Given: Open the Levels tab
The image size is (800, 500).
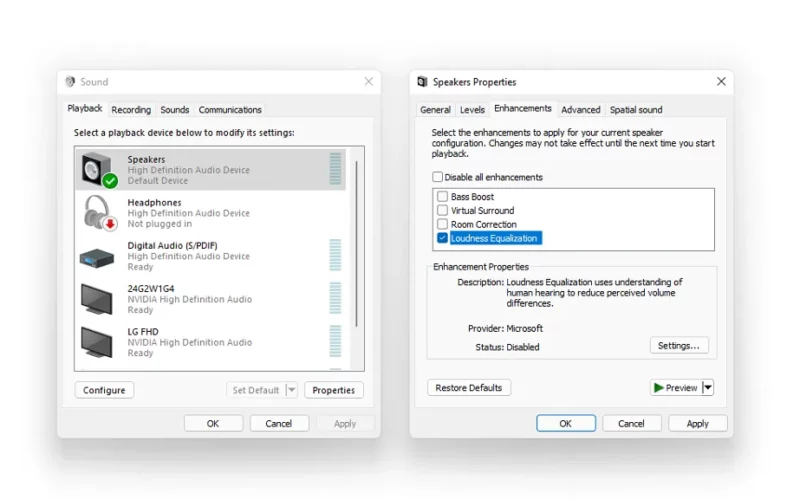Looking at the screenshot, I should (472, 110).
